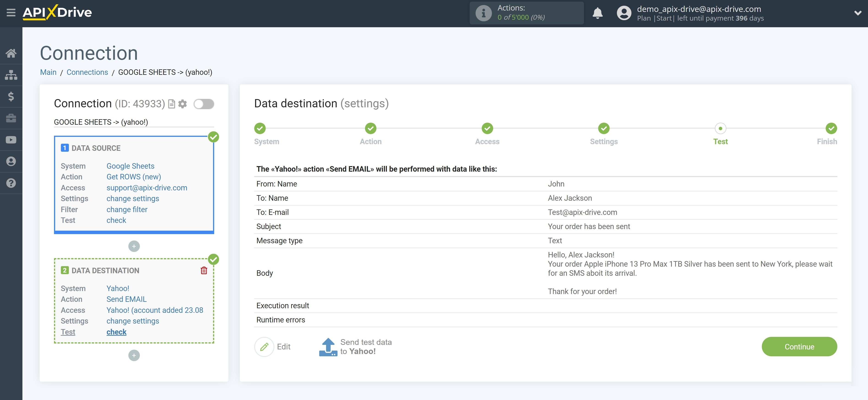This screenshot has width=868, height=400.
Task: Click the ApiX-Drive logo
Action: (x=57, y=12)
